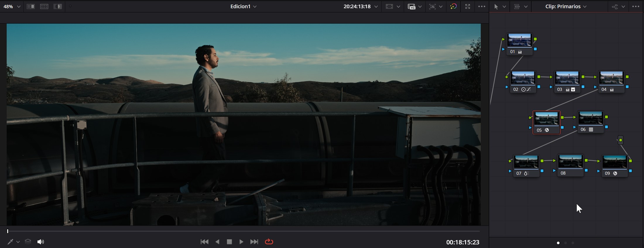
Task: Play the clip forward
Action: coord(241,242)
